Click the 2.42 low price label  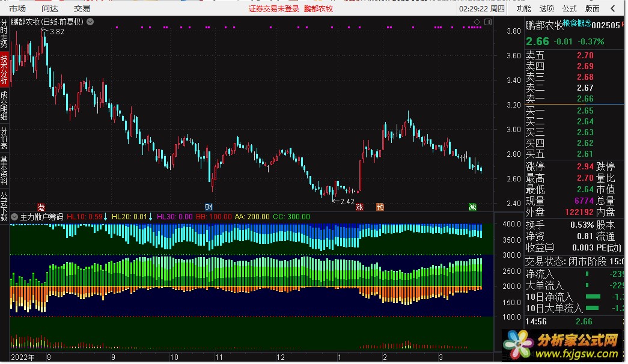click(x=347, y=201)
